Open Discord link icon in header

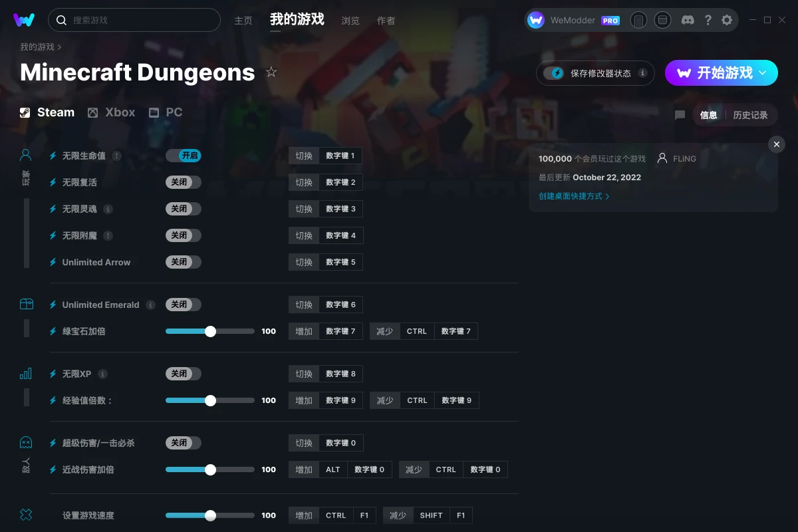pos(688,20)
